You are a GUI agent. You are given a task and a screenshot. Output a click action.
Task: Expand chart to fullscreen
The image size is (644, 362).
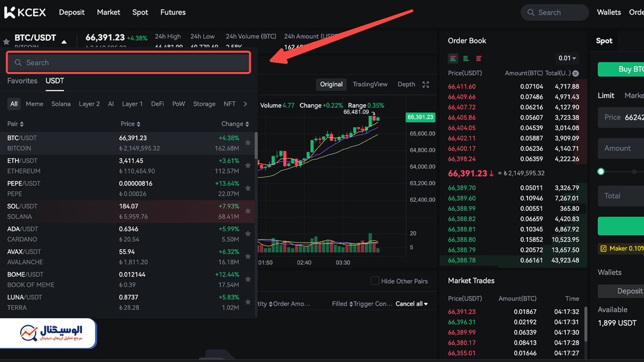pos(426,84)
